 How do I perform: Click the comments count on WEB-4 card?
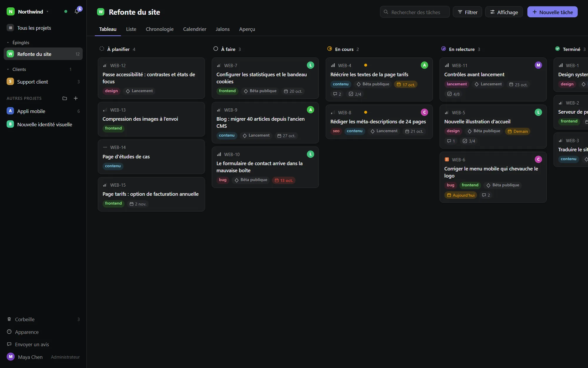(x=337, y=94)
